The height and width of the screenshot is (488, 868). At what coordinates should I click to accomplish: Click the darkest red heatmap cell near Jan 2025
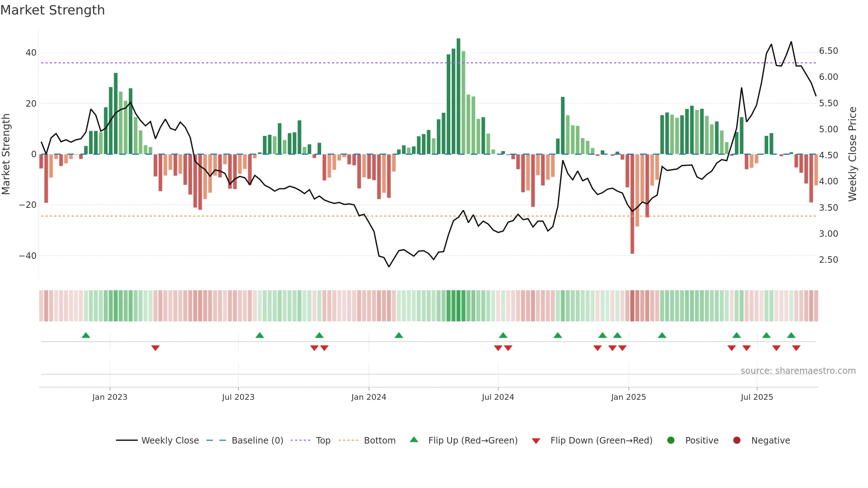632,306
